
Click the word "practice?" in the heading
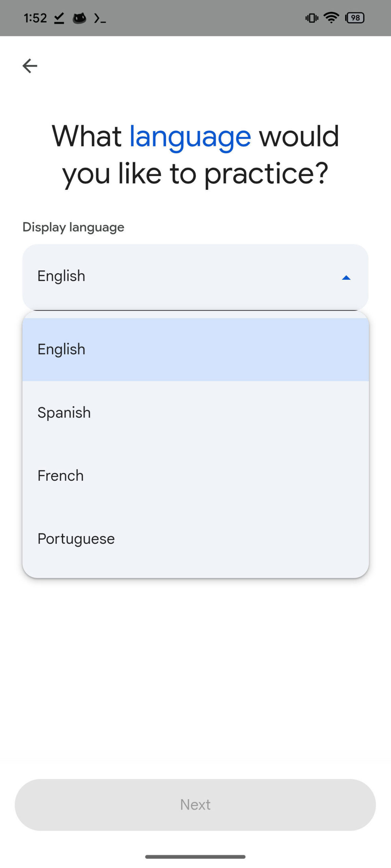point(266,174)
